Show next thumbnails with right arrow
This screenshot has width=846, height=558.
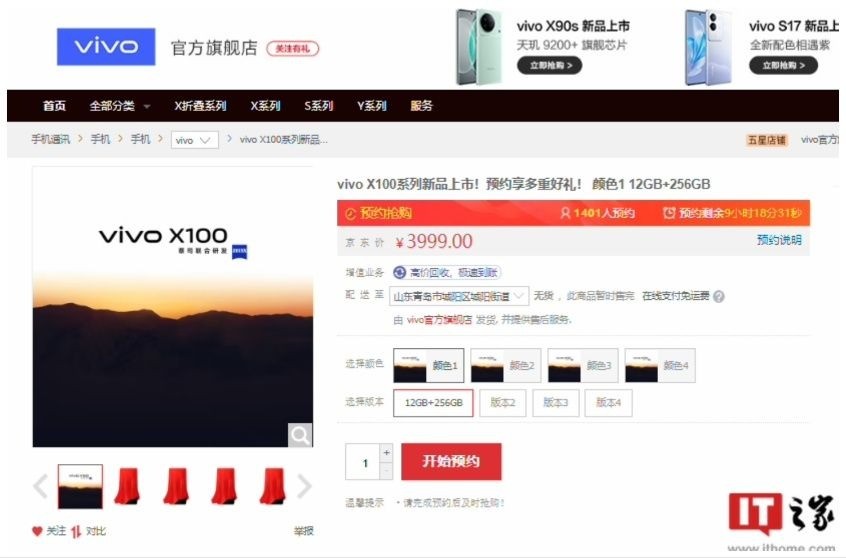(x=304, y=486)
